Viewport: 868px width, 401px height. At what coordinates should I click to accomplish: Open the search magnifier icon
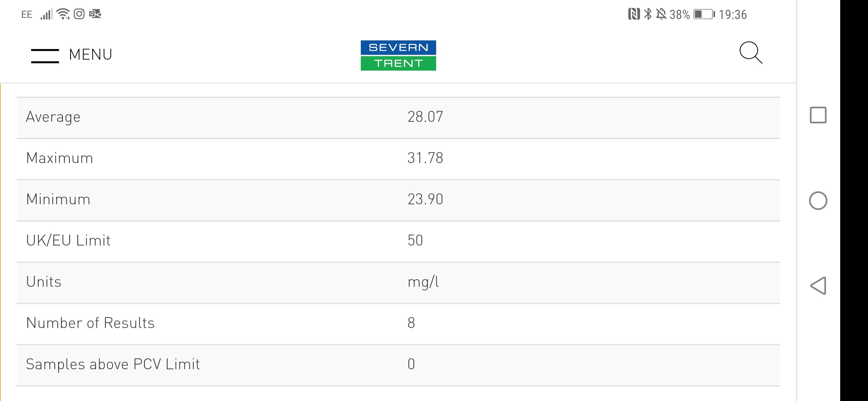(751, 53)
